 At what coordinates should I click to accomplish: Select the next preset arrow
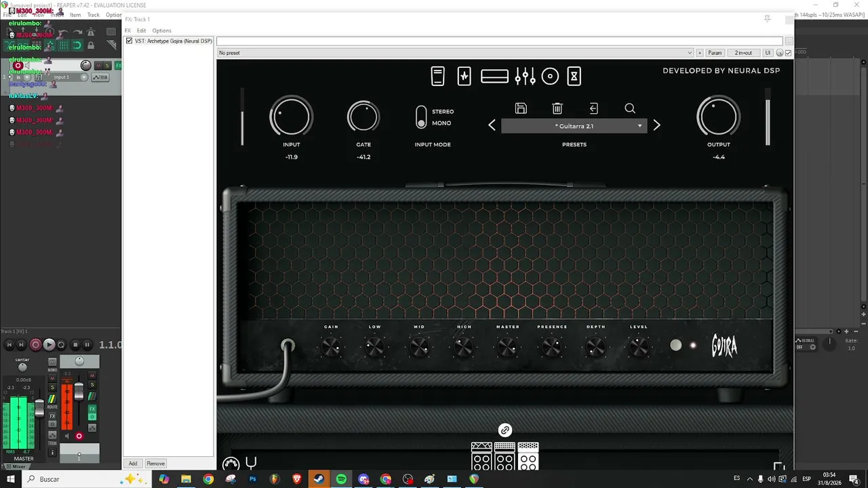click(x=656, y=125)
